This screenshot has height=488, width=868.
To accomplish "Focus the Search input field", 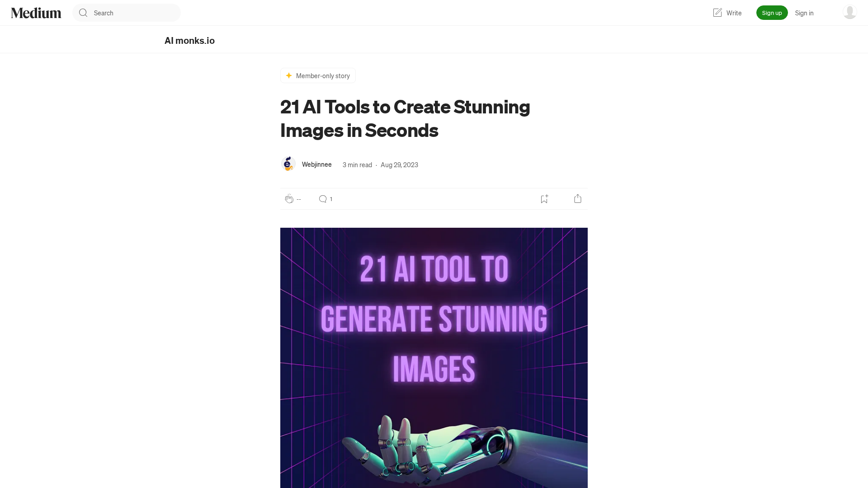I will [133, 13].
